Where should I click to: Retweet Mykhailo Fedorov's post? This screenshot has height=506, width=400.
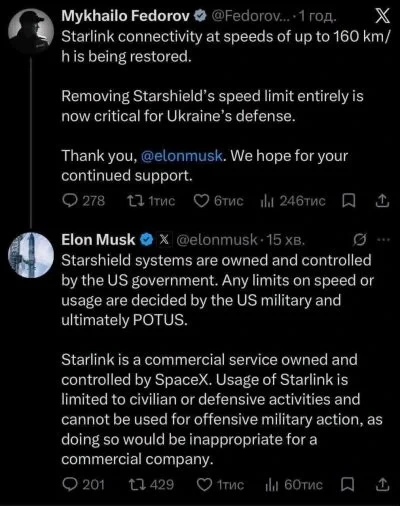tap(151, 201)
